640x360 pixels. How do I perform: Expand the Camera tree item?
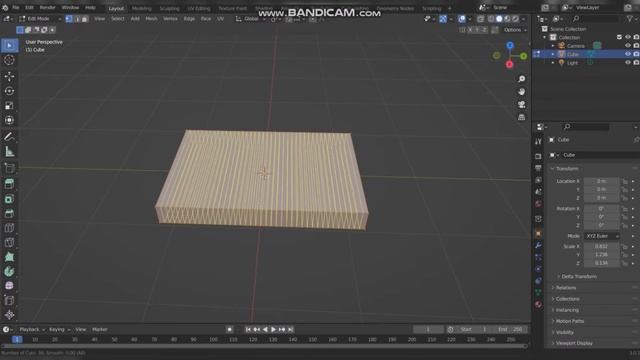553,46
